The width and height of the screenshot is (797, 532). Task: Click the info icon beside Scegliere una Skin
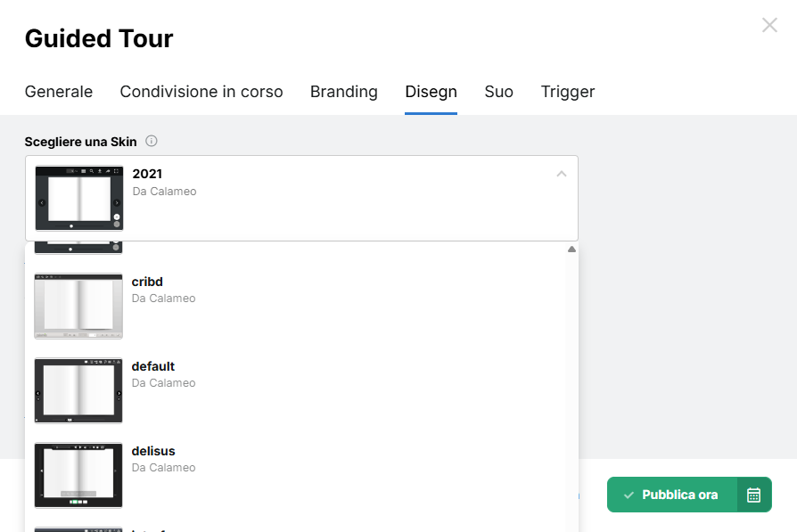tap(151, 141)
